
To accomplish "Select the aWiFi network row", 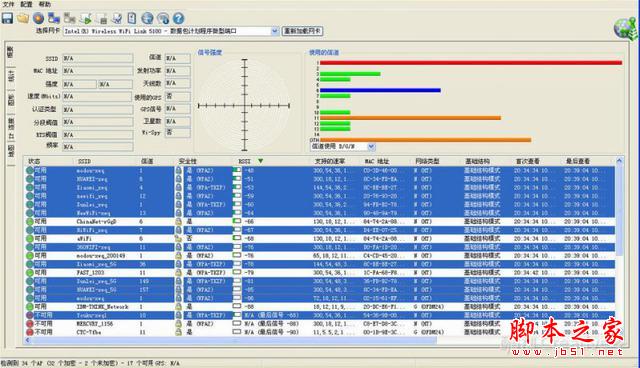I will point(320,239).
